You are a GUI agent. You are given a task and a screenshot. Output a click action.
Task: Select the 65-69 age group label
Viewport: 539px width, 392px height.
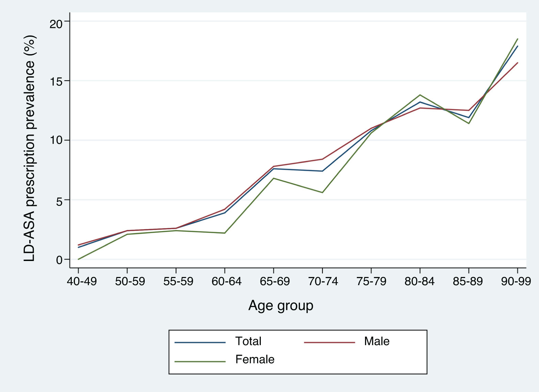(x=275, y=282)
